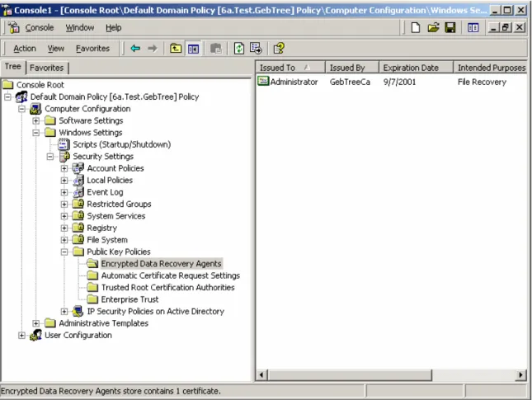532x400 pixels.
Task: Click the grayed Paste toolbar icon
Action: click(216, 49)
